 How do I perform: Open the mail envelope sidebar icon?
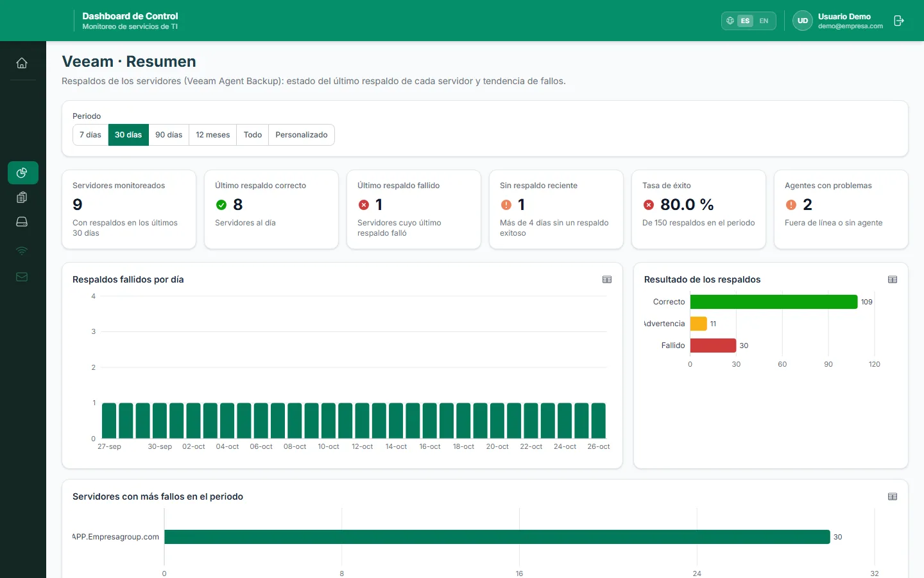point(22,277)
